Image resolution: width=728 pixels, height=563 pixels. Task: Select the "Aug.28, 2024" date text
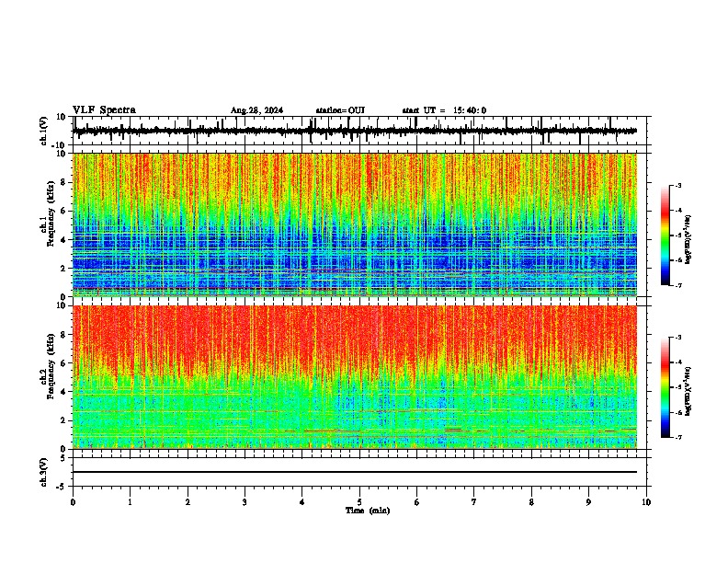(x=256, y=110)
